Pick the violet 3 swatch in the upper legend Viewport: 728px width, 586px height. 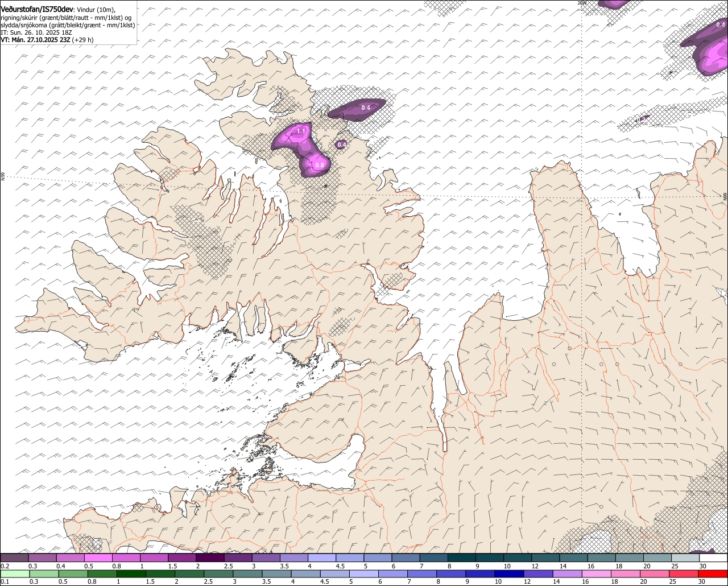point(266,558)
